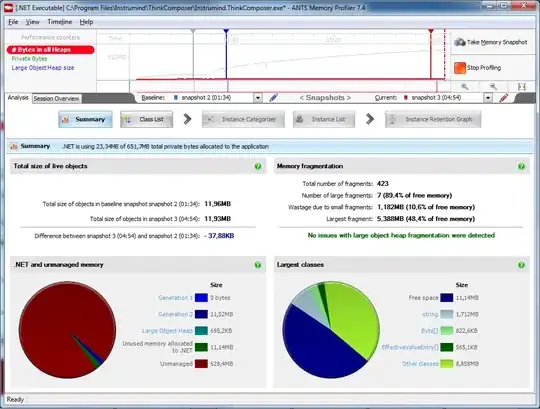Screen dimensions: 540x409
Task: Click the Generation 2 link
Action: tap(175, 314)
